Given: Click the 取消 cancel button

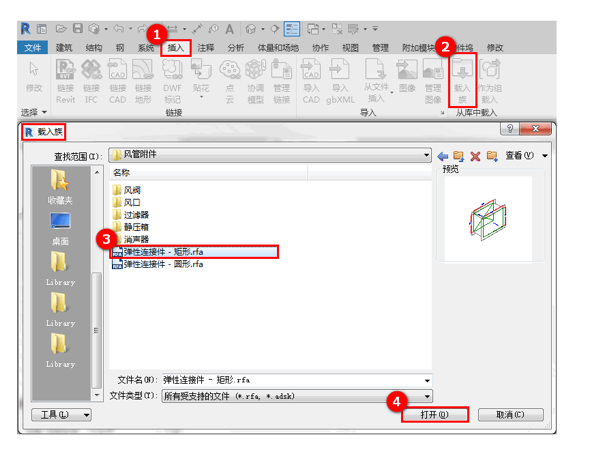Looking at the screenshot, I should [x=510, y=415].
